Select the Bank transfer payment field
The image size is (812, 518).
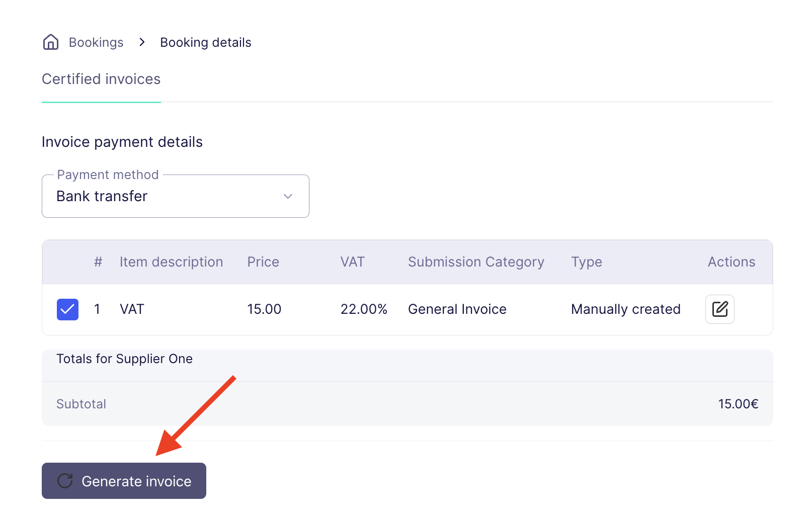(175, 196)
